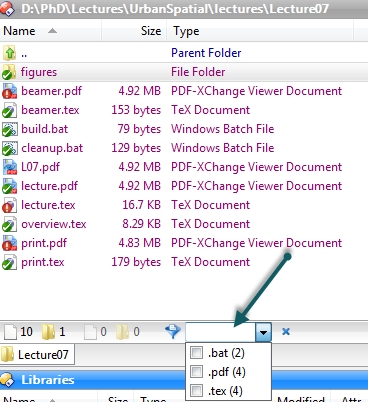
Task: Click the file name build.bat
Action: click(45, 129)
